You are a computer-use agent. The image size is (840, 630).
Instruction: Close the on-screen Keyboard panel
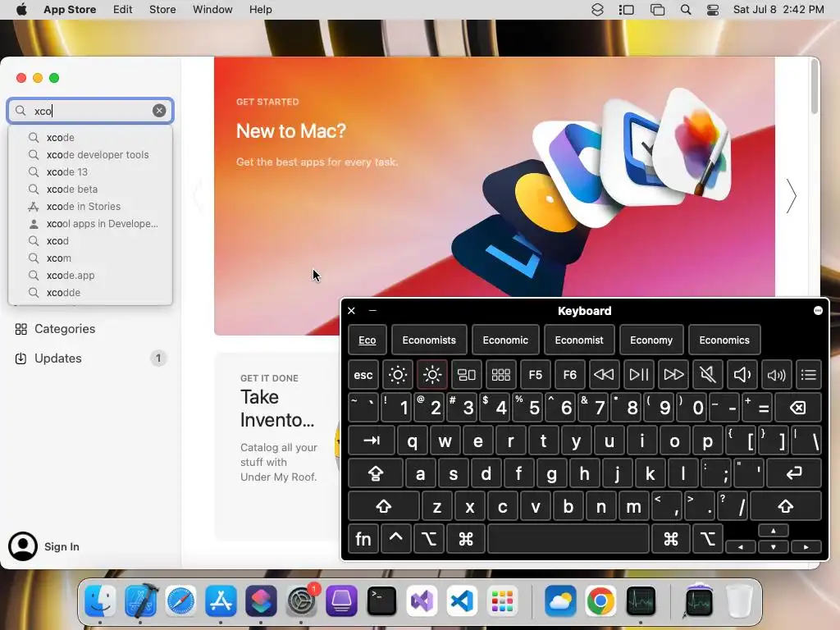click(351, 311)
